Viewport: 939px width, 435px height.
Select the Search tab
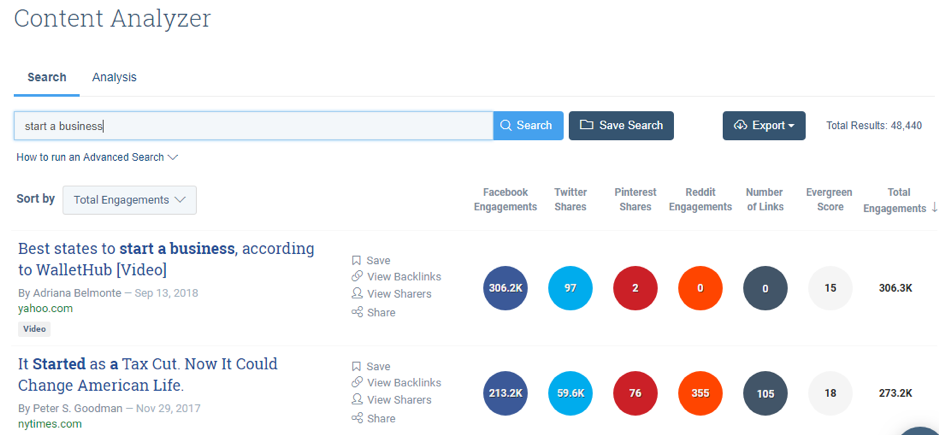(x=47, y=77)
